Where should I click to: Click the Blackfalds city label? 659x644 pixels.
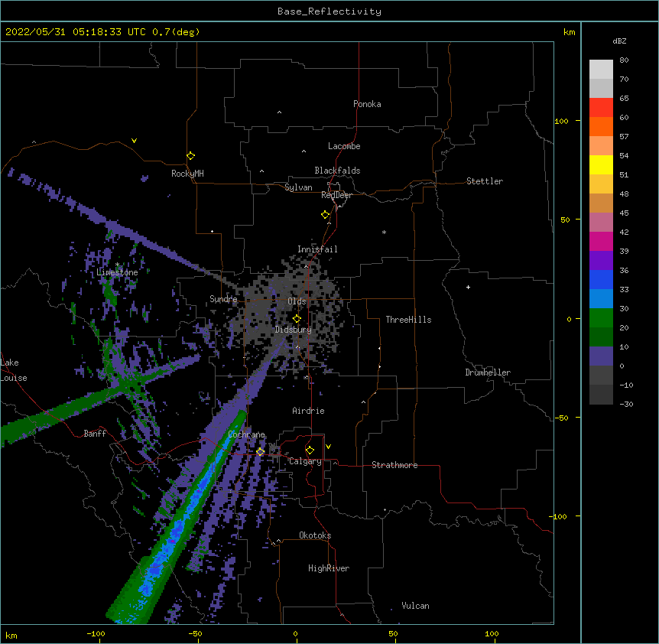click(337, 171)
